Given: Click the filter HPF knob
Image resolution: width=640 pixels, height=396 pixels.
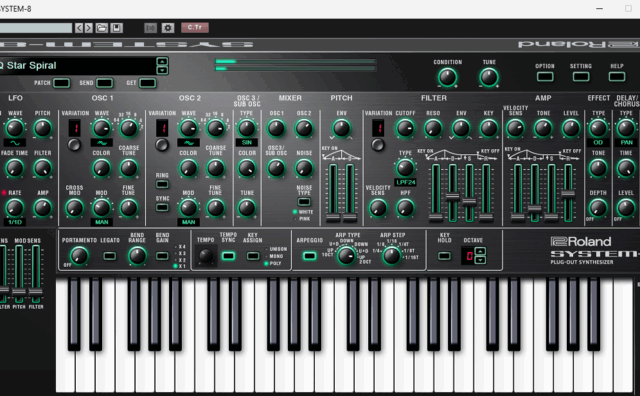Looking at the screenshot, I should 405,208.
